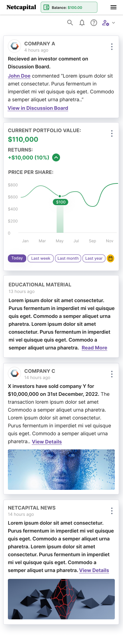Viewport: 123px width, 644px height.
Task: Toggle the green returns arrow indicator
Action: point(56,157)
